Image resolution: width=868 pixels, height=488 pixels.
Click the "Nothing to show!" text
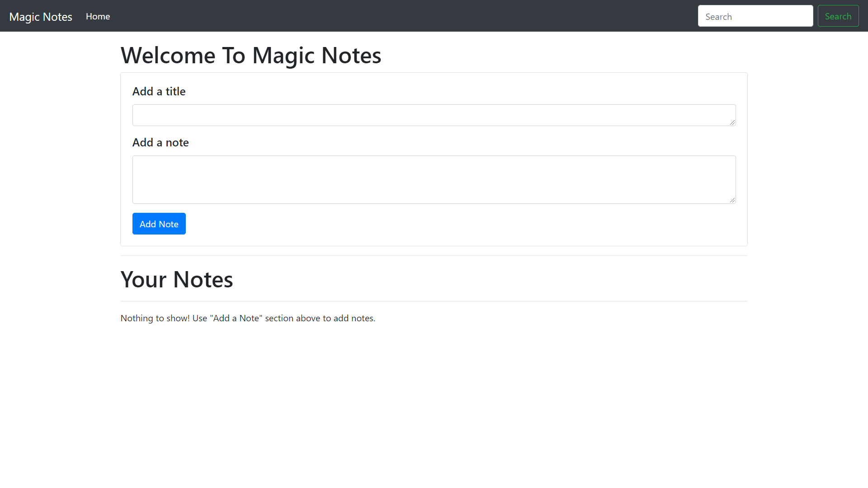click(155, 318)
